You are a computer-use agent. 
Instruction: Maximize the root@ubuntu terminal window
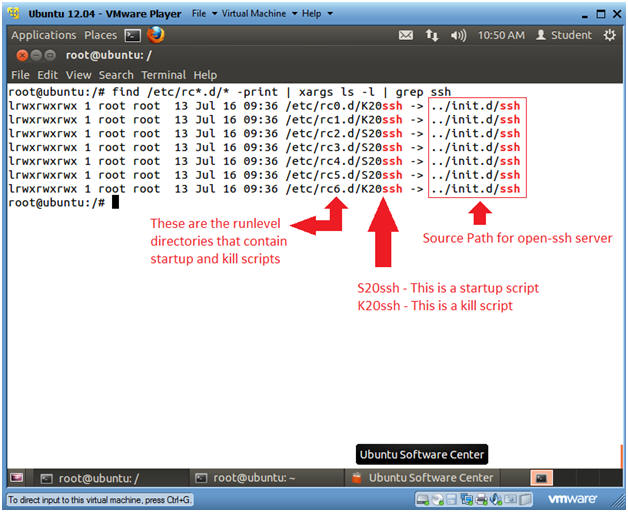click(x=50, y=55)
